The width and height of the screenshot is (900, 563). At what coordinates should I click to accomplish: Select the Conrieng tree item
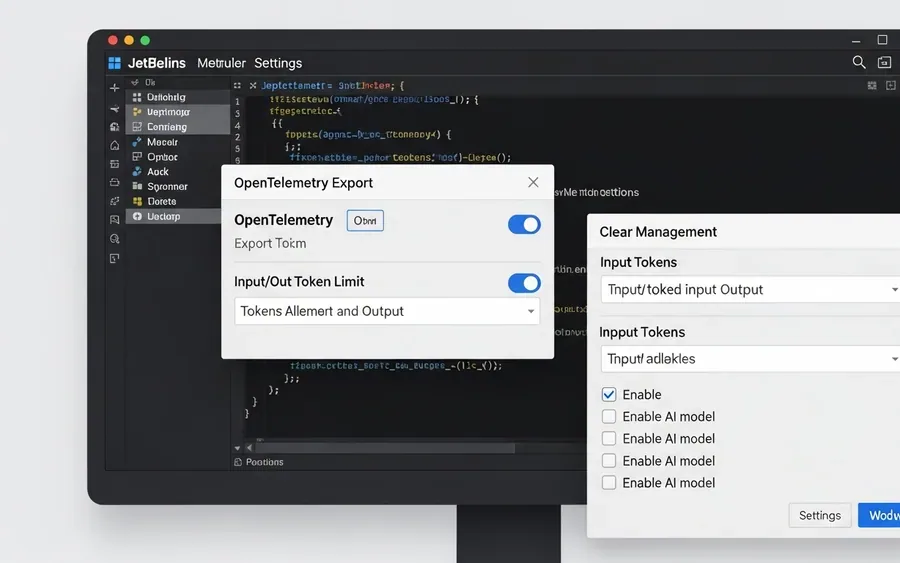[178, 127]
